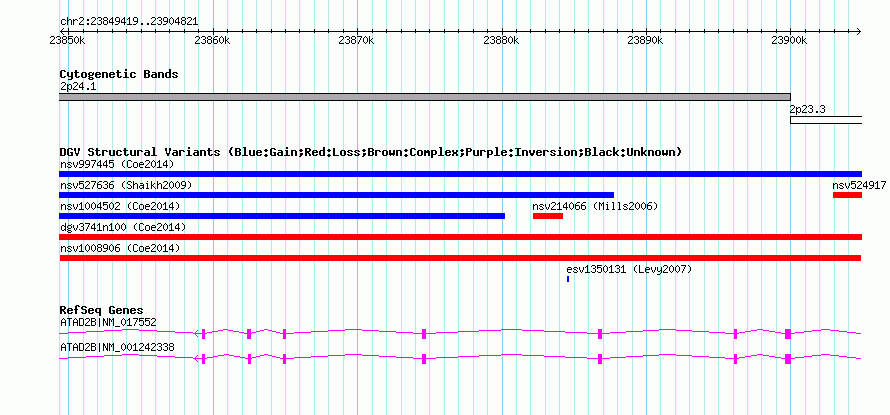The height and width of the screenshot is (415, 890).
Task: Click the esv1350131 (Levy2007) label
Action: pyautogui.click(x=629, y=269)
